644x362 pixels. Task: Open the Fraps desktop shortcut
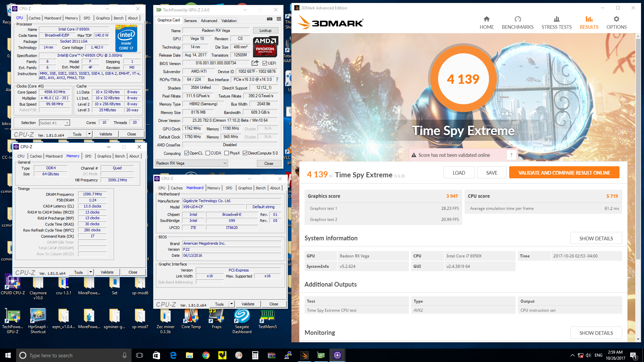(x=217, y=319)
